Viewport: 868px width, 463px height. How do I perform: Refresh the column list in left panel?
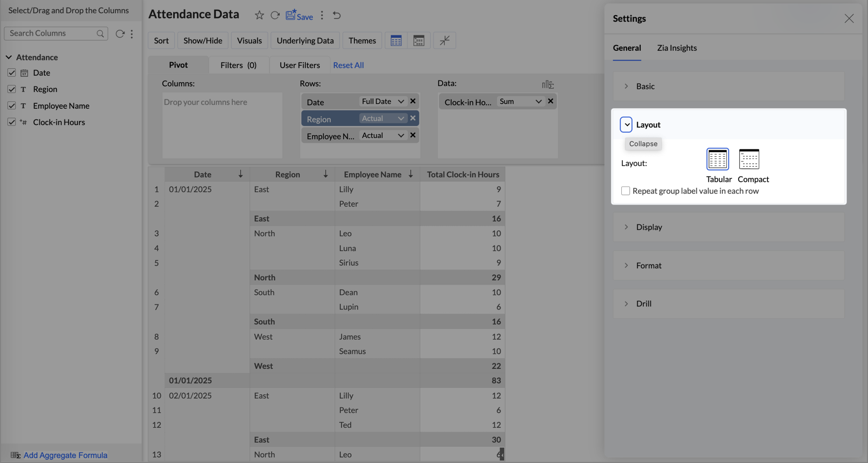tap(120, 34)
